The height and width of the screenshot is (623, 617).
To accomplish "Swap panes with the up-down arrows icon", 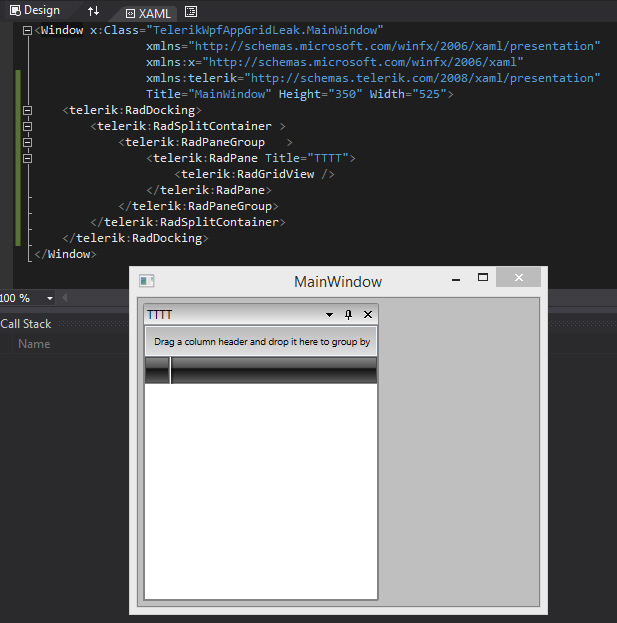I will [x=93, y=11].
